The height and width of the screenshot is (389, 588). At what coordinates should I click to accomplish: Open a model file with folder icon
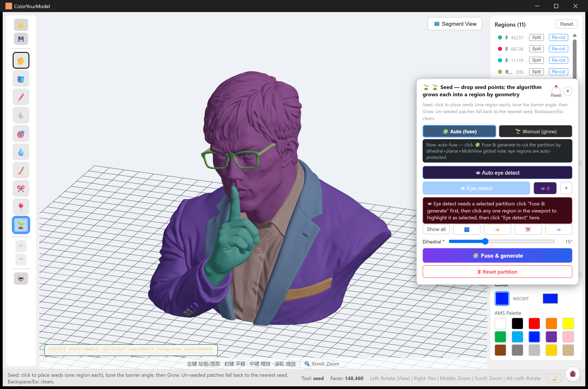(21, 25)
